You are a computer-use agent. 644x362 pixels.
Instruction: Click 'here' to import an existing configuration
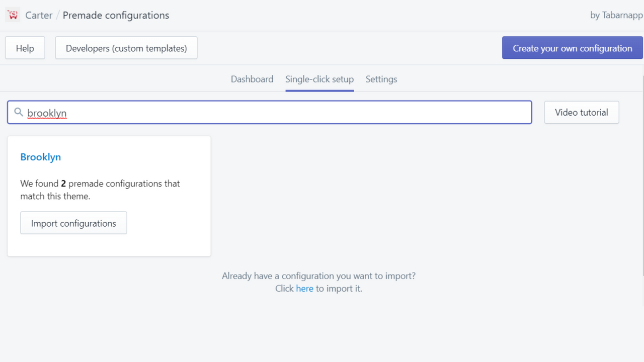coord(304,288)
